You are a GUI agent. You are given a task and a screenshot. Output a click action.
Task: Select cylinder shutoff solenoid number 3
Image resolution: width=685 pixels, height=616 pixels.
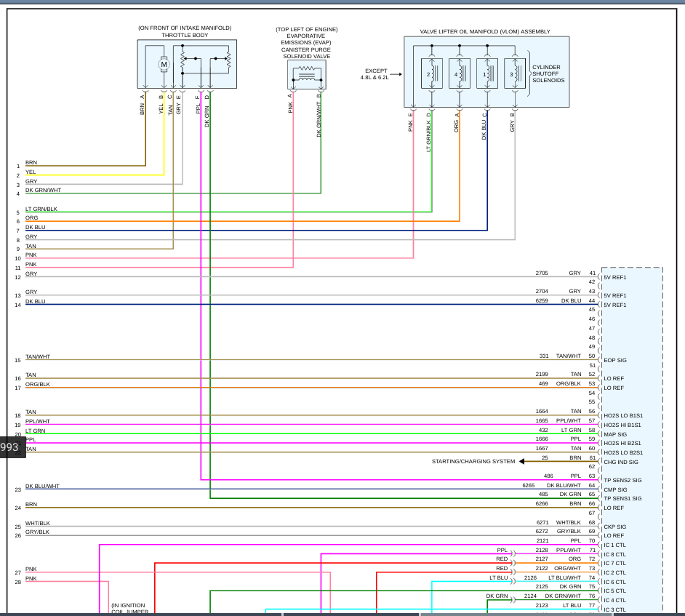[x=514, y=74]
